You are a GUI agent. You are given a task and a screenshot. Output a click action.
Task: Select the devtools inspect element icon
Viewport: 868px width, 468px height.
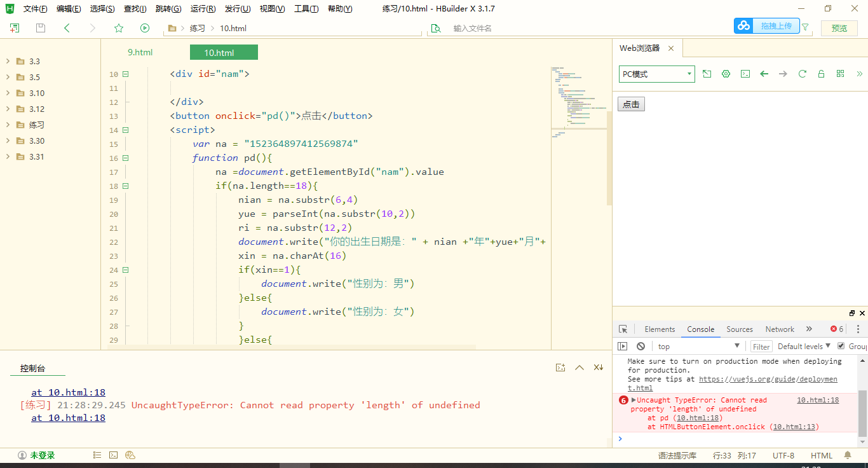pyautogui.click(x=623, y=329)
